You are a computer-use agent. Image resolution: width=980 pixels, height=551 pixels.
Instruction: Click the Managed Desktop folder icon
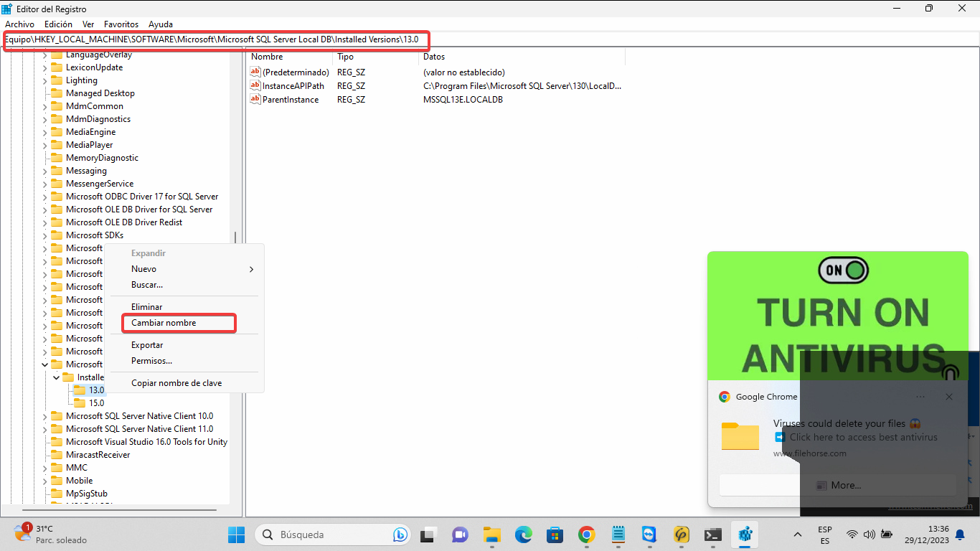57,93
